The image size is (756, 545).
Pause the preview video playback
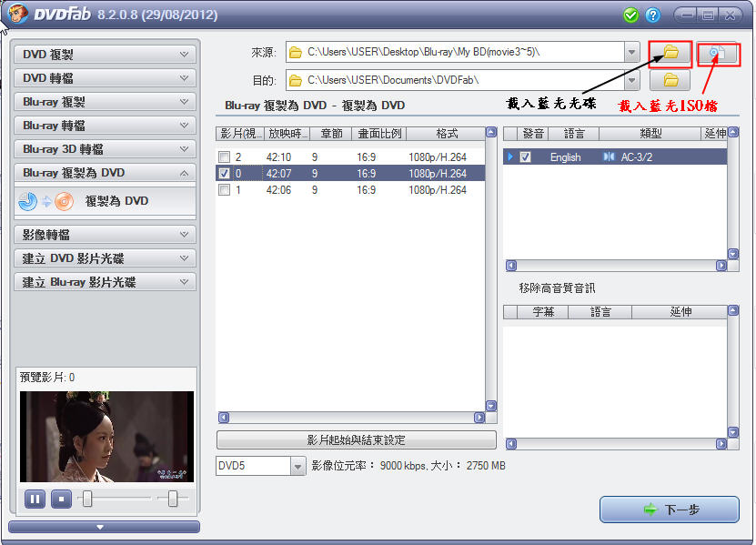[35, 499]
